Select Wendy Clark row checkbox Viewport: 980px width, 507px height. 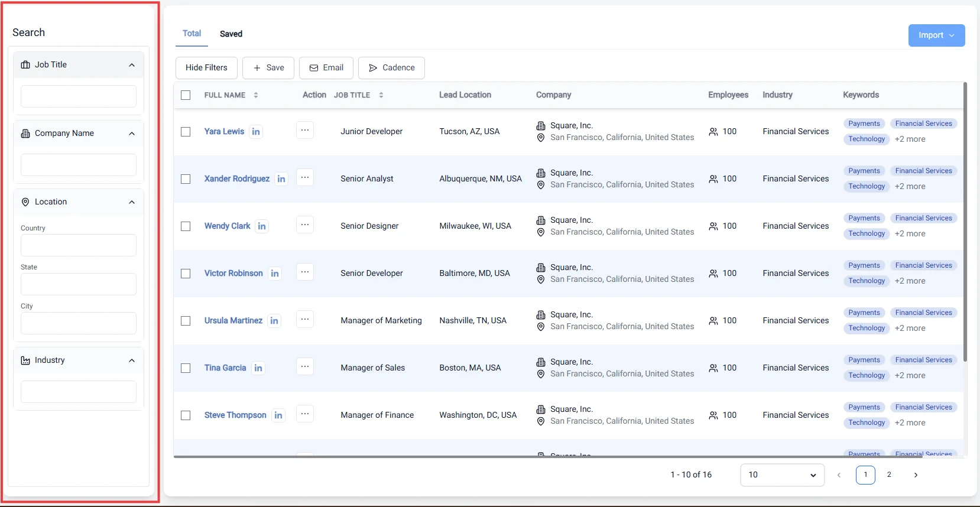tap(186, 226)
